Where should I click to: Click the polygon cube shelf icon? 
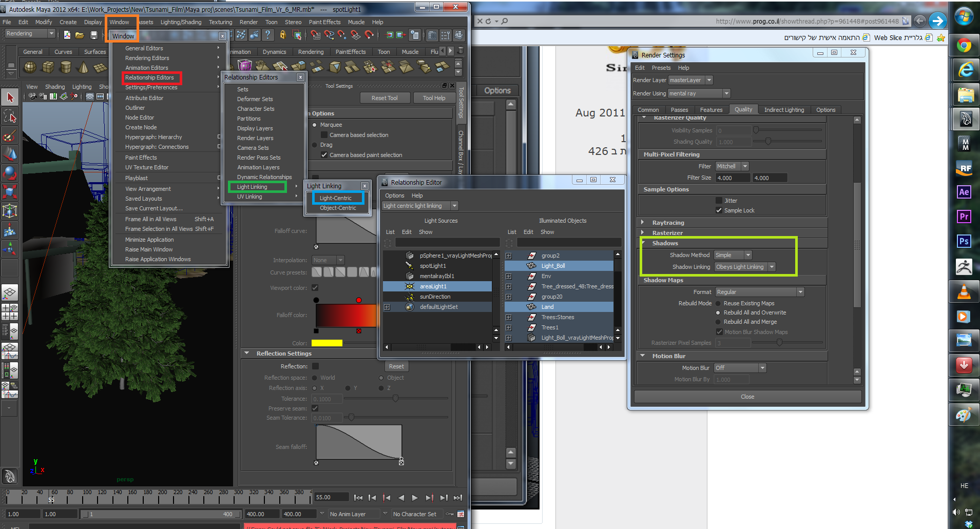coord(48,67)
